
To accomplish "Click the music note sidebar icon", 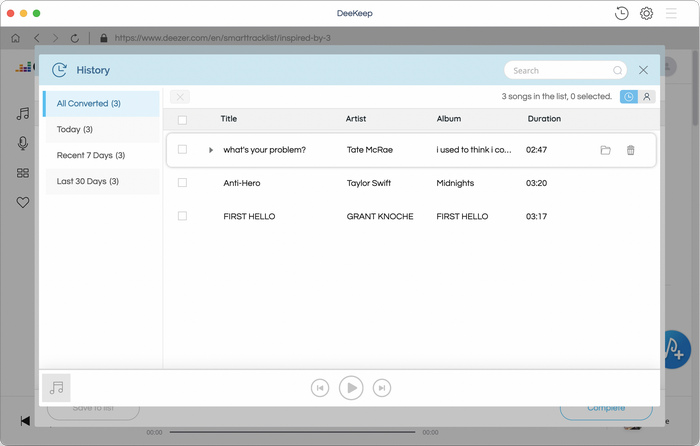I will tap(23, 113).
